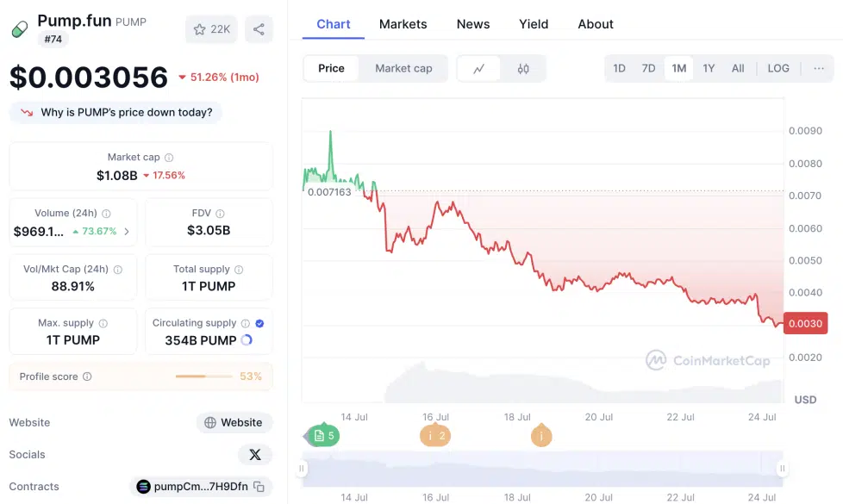This screenshot has height=504, width=843.
Task: Select the 1Y time range button
Action: click(709, 69)
